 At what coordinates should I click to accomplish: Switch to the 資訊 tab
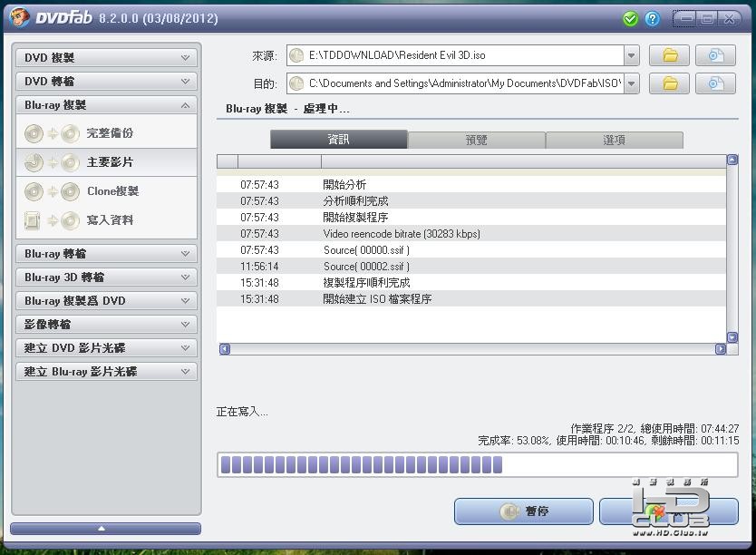(x=338, y=140)
